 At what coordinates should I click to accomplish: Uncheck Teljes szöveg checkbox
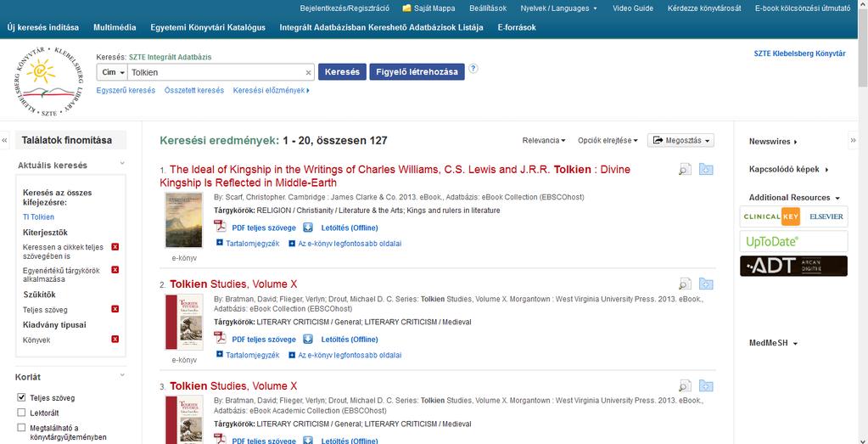pyautogui.click(x=21, y=397)
